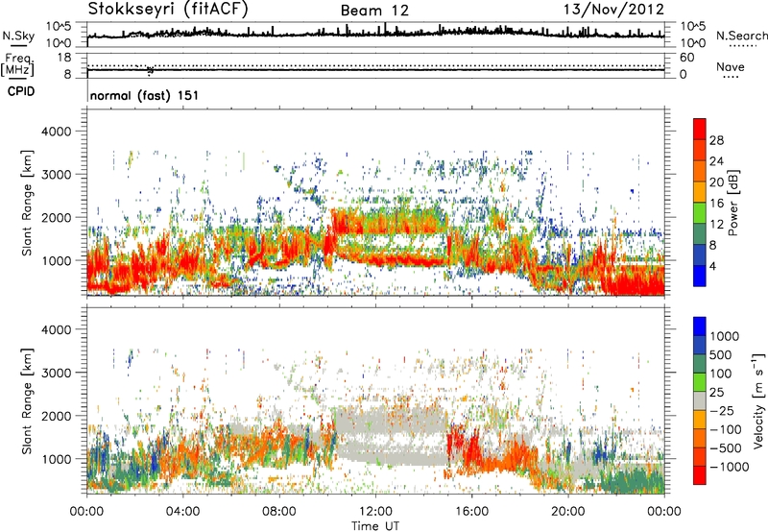Pick the Power colorbar segment between 16 and 20
Screen dimensions: 768x532
[x=700, y=191]
